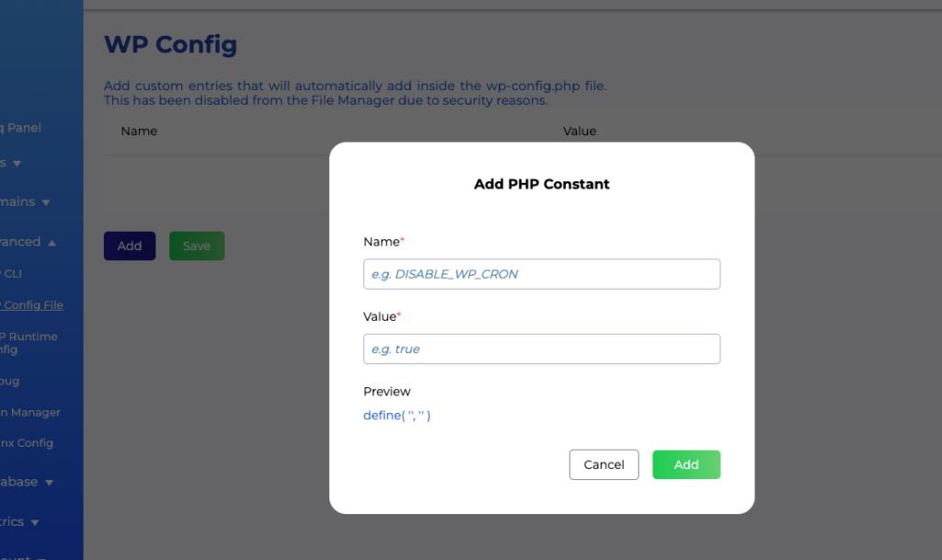Viewport: 942px width, 560px height.
Task: Go to the Debug sidebar item
Action: point(9,381)
